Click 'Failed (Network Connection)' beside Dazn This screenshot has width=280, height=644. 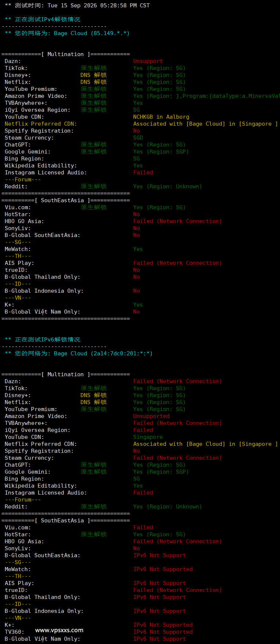tap(178, 381)
